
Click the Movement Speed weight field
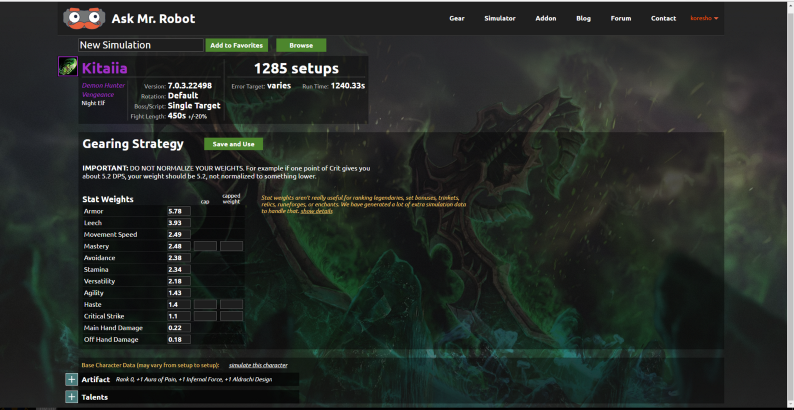(179, 234)
